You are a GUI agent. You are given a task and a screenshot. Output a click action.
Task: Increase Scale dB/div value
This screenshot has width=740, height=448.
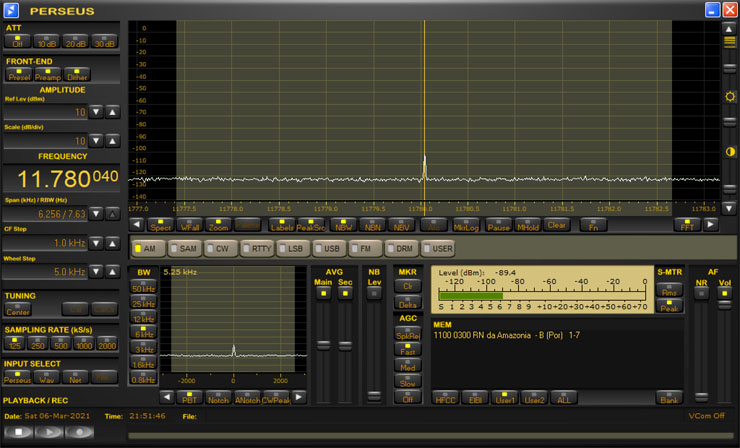pos(112,141)
